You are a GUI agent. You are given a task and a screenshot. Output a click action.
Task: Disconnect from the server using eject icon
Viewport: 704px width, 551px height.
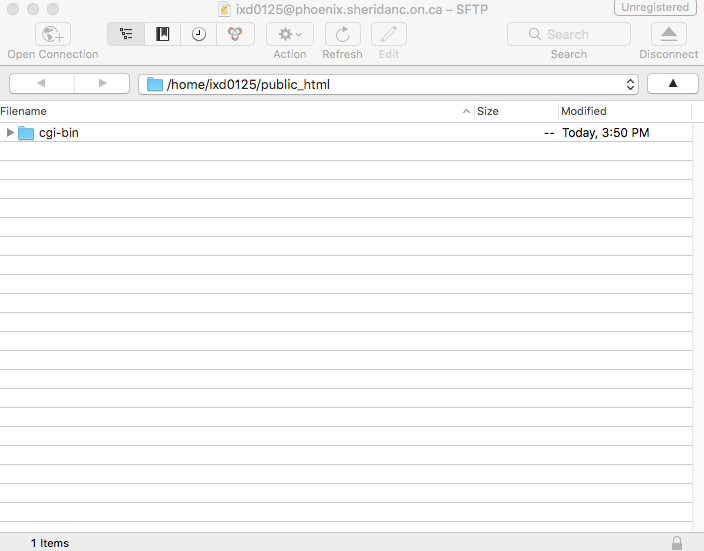click(669, 34)
